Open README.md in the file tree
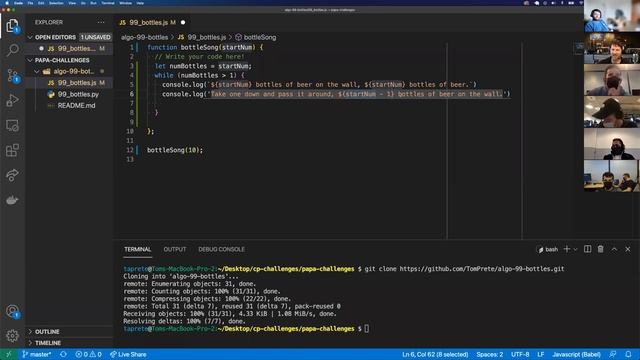This screenshot has width=640, height=360. click(x=76, y=106)
